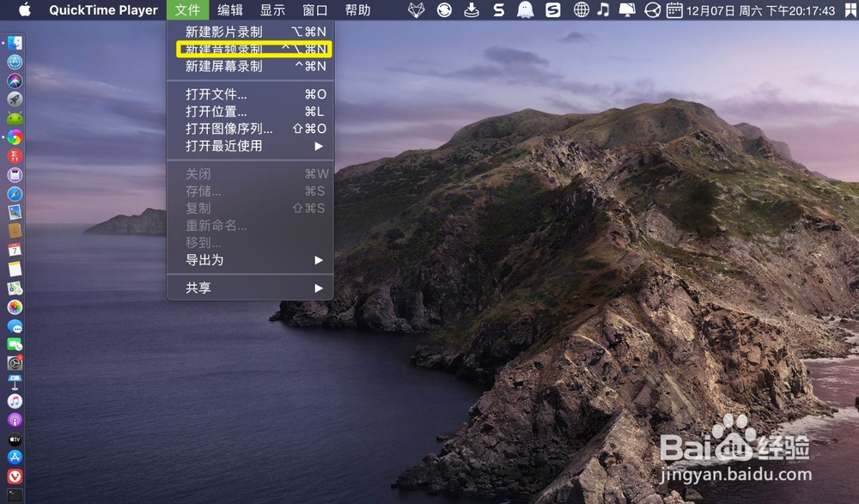Open the 窗口 menu

click(314, 10)
